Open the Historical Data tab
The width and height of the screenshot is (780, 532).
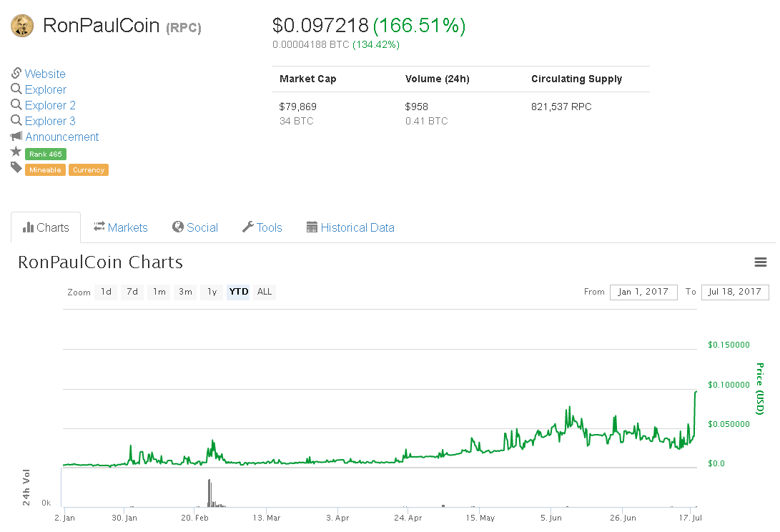click(x=350, y=227)
